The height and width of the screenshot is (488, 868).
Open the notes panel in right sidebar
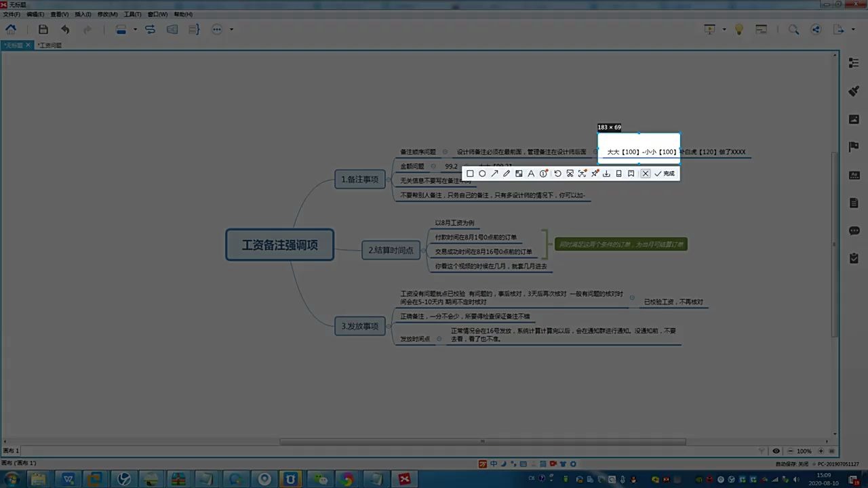(x=854, y=203)
